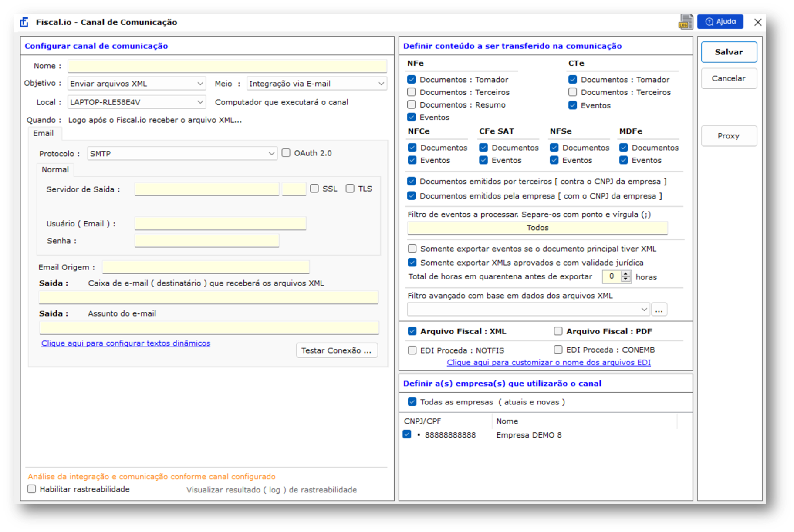Toggle Todas as empresas checkbox

click(412, 402)
